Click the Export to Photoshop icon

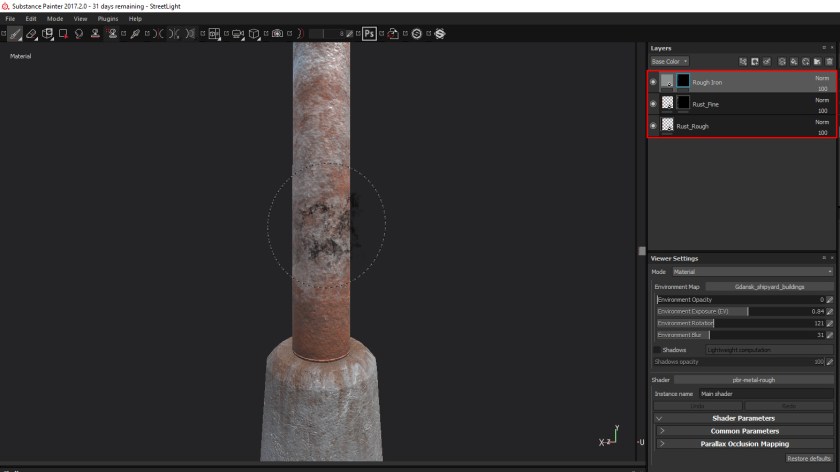369,33
